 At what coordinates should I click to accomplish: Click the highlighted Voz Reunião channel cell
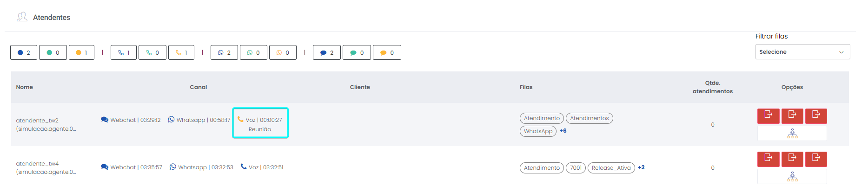point(260,123)
